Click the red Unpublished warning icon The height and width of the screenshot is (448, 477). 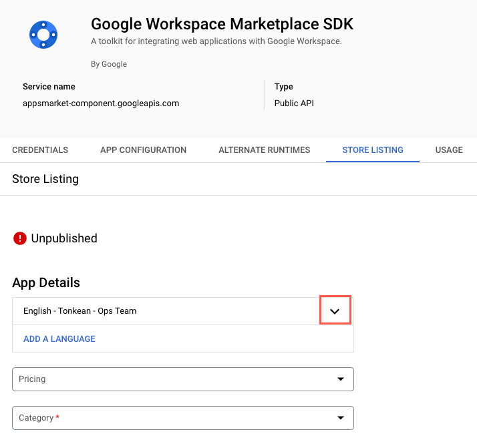(20, 238)
